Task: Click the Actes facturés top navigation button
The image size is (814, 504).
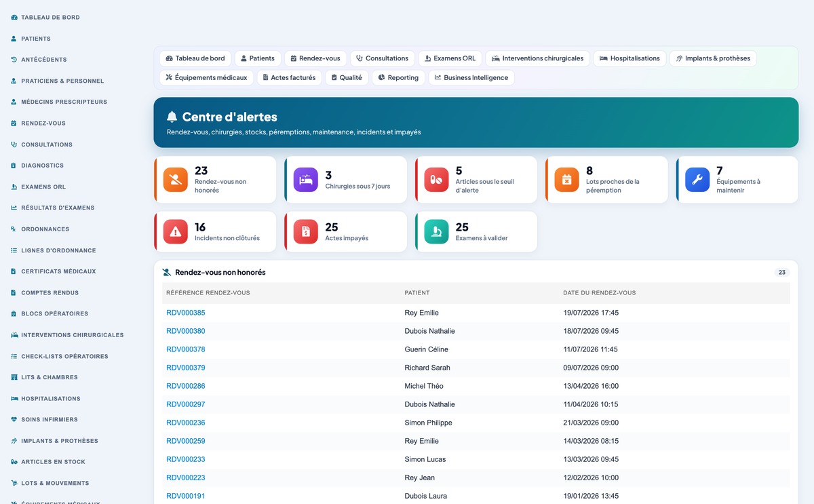Action: (289, 77)
